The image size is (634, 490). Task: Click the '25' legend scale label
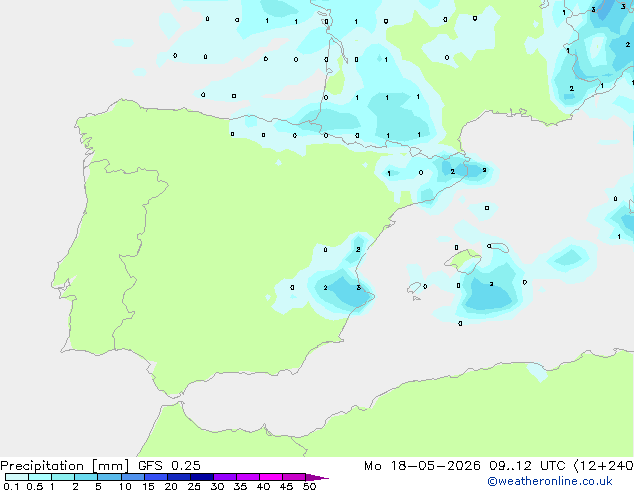(194, 486)
